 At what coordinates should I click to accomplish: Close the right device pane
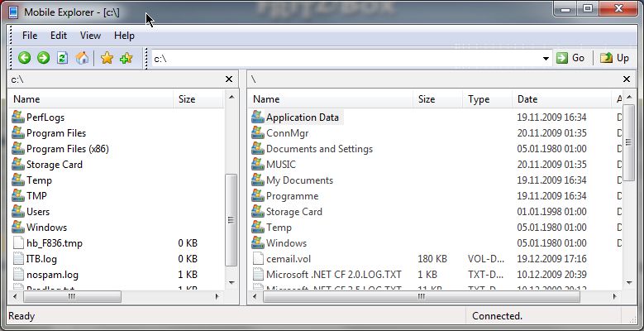coord(627,79)
